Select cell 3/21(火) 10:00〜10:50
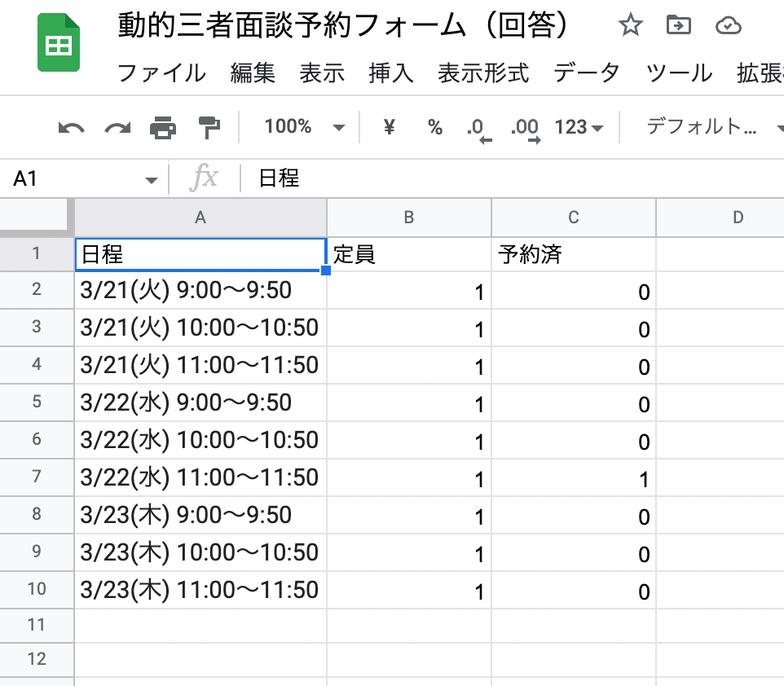The width and height of the screenshot is (784, 686). 200,328
